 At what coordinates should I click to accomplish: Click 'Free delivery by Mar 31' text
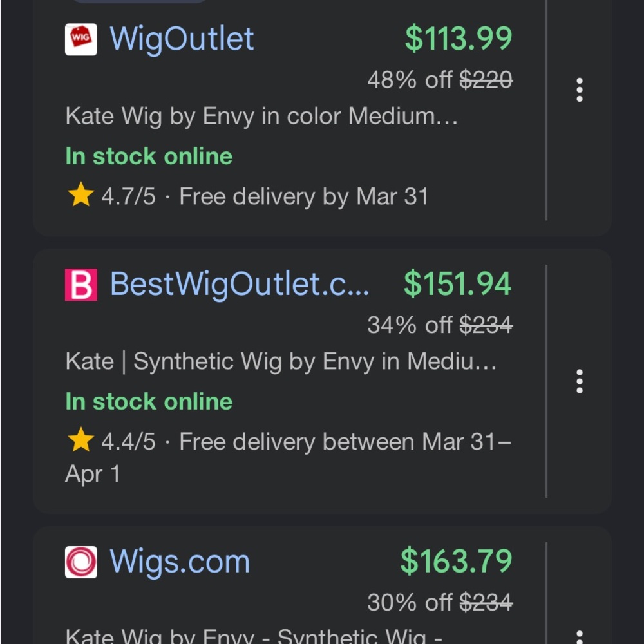pos(304,196)
